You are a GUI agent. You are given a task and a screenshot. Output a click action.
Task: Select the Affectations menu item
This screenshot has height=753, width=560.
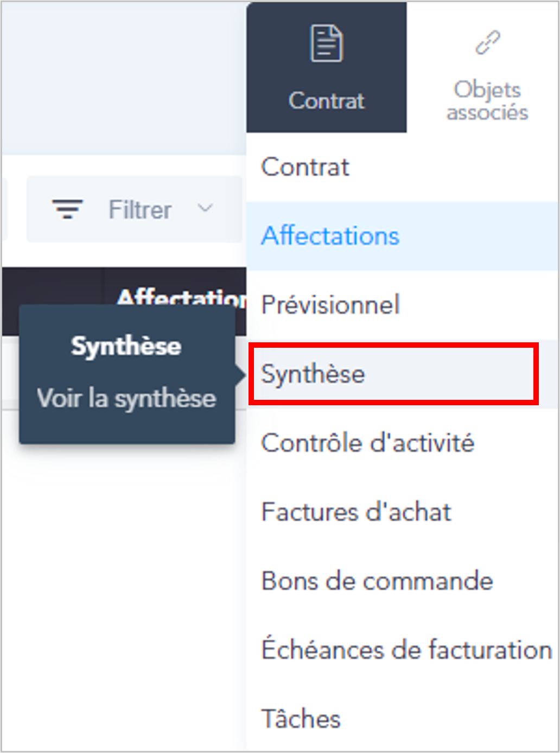coord(402,236)
